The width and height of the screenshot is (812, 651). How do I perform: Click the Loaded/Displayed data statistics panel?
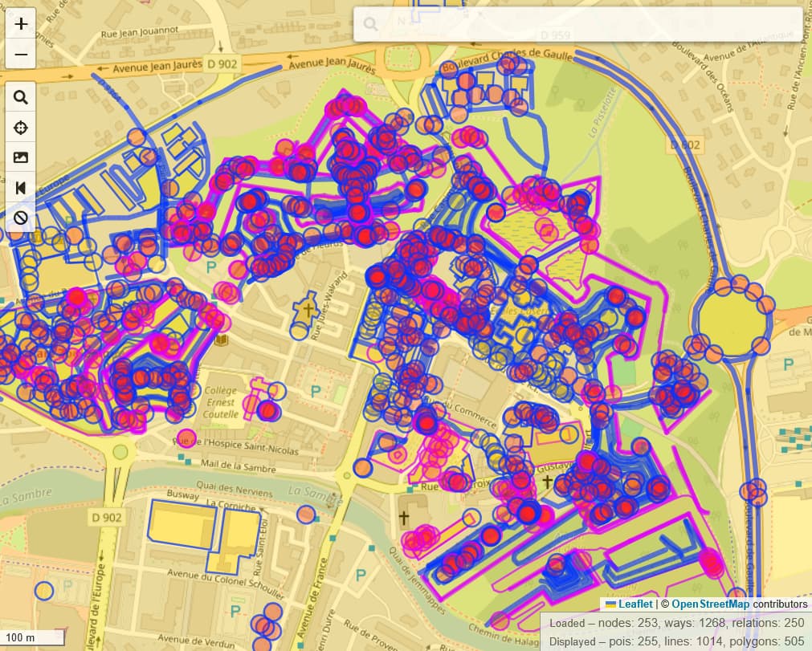pyautogui.click(x=675, y=632)
